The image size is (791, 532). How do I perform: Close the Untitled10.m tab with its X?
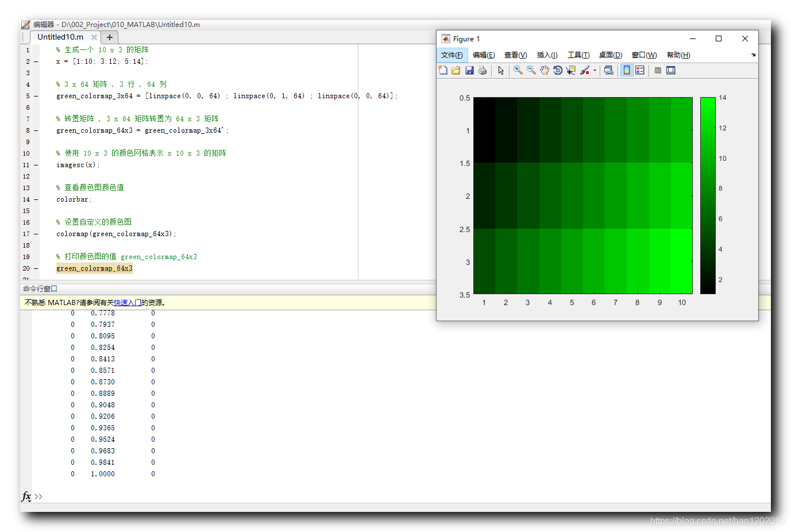(94, 37)
